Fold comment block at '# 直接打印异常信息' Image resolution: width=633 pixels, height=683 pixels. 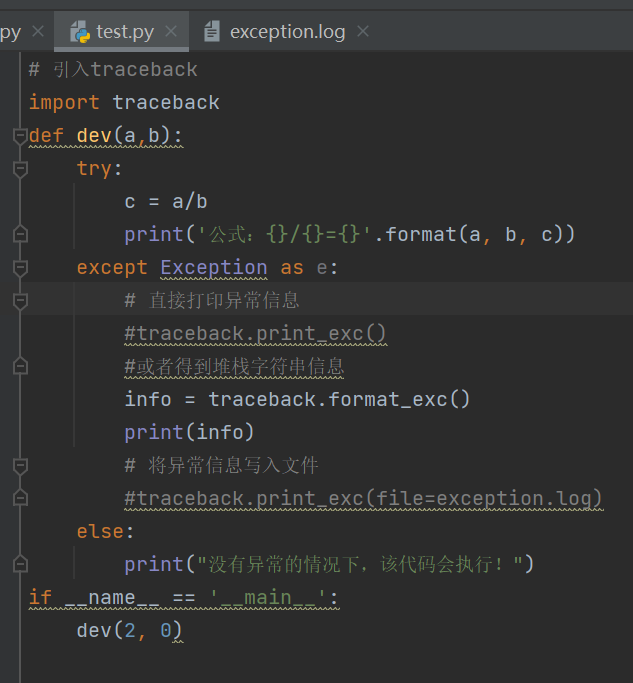click(x=20, y=301)
